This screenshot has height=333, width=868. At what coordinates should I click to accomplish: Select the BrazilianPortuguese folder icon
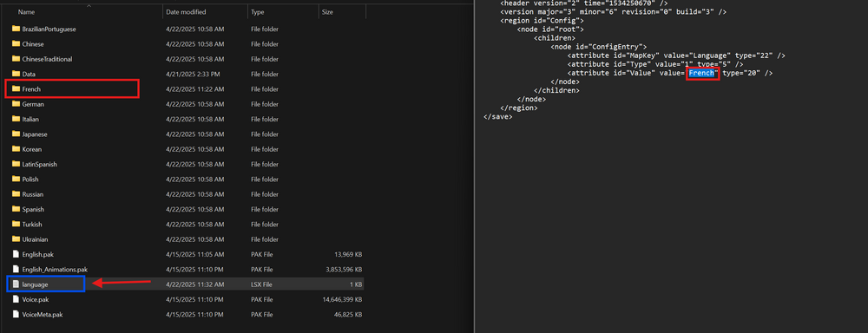(16, 29)
